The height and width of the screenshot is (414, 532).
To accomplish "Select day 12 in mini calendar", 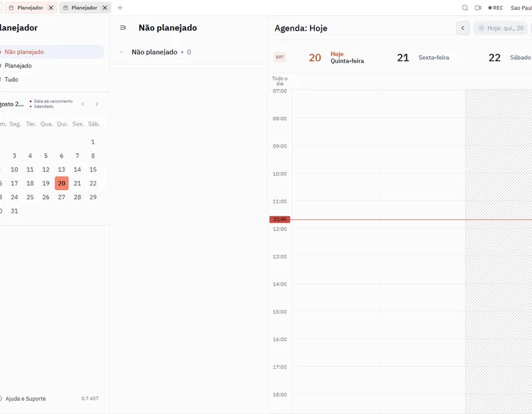I will [x=46, y=169].
